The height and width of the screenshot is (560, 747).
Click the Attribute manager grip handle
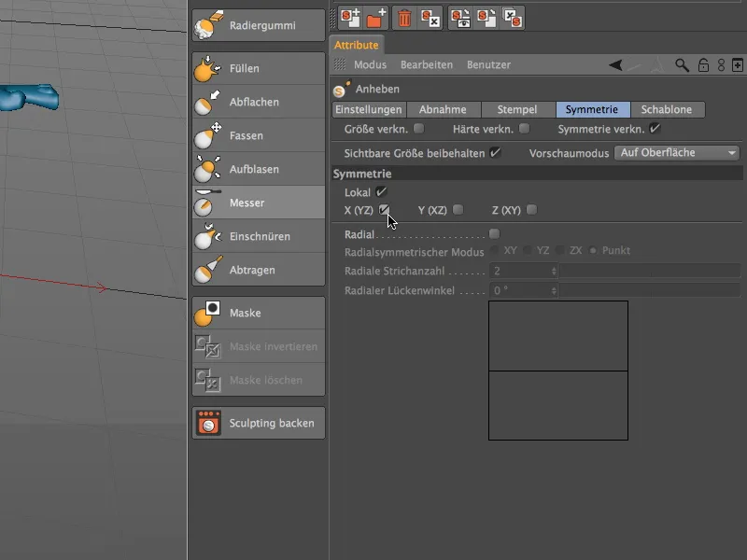click(339, 64)
